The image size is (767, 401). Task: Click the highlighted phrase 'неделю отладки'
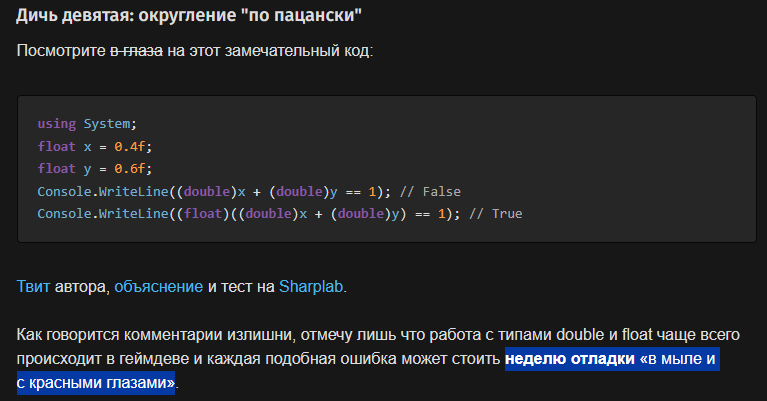click(x=569, y=359)
